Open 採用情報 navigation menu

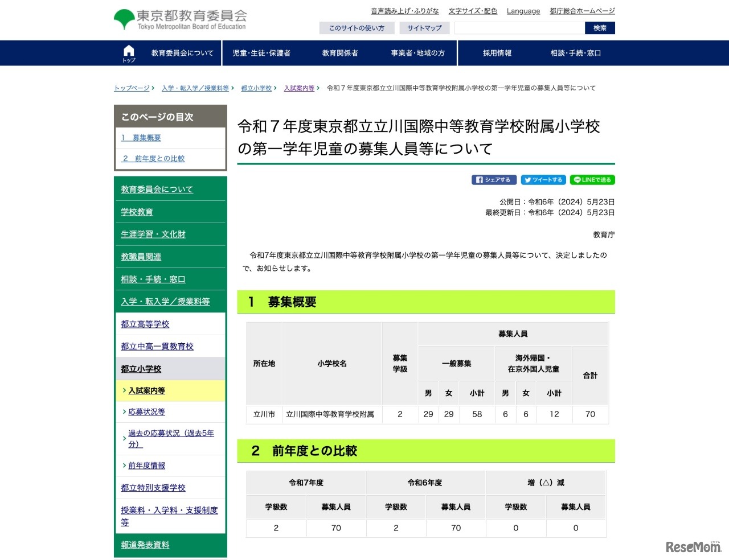(x=497, y=53)
